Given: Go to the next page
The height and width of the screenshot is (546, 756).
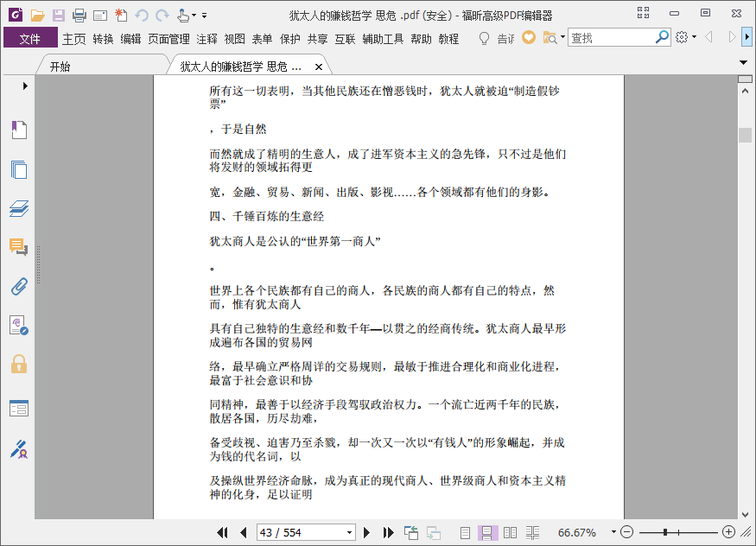Looking at the screenshot, I should pos(366,532).
